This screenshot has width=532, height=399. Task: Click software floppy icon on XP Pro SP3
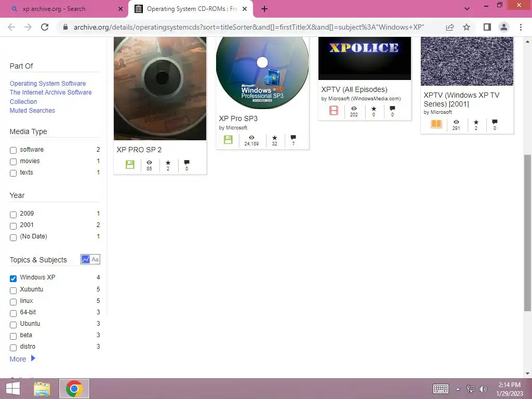(x=228, y=139)
